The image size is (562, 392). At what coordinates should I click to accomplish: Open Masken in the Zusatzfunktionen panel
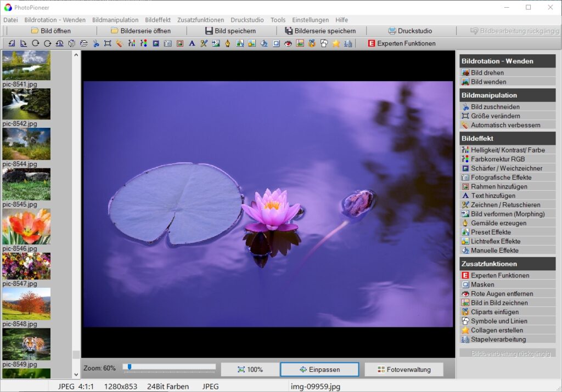pos(482,285)
